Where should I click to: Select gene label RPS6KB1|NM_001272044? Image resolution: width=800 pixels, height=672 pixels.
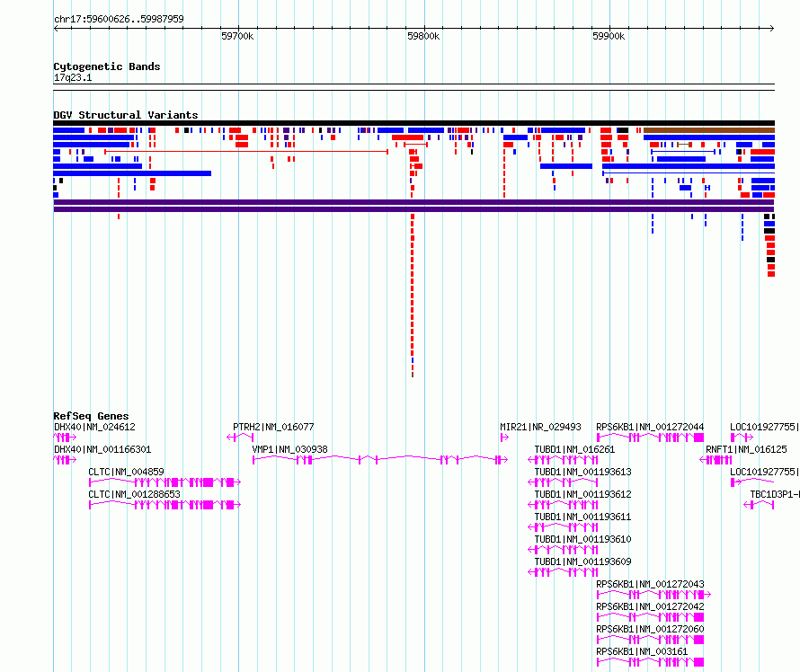[650, 427]
